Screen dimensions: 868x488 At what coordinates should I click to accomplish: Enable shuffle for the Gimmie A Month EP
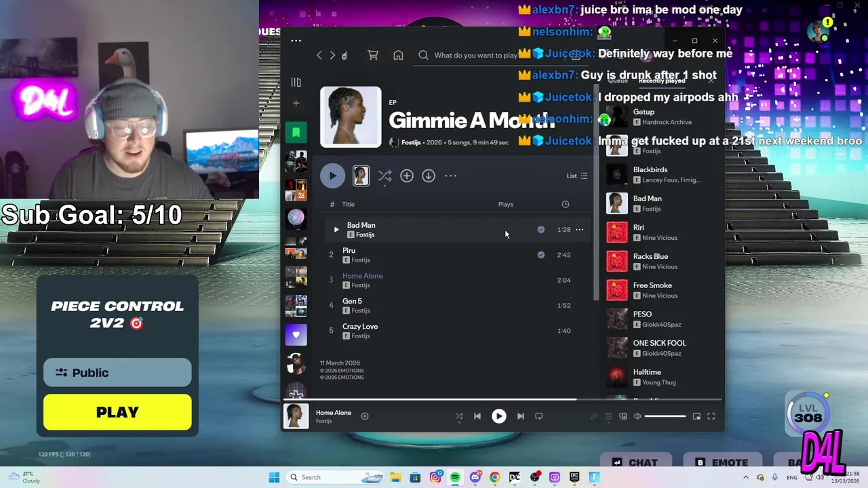tap(384, 176)
